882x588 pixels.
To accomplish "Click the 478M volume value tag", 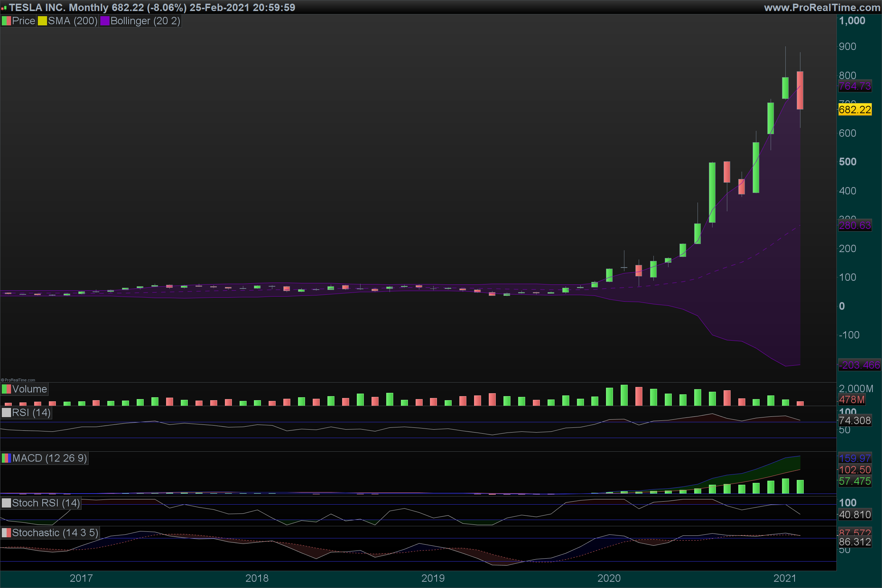I will click(x=851, y=400).
